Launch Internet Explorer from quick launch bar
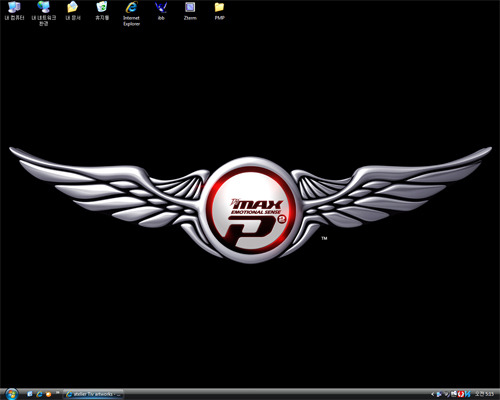 39,394
